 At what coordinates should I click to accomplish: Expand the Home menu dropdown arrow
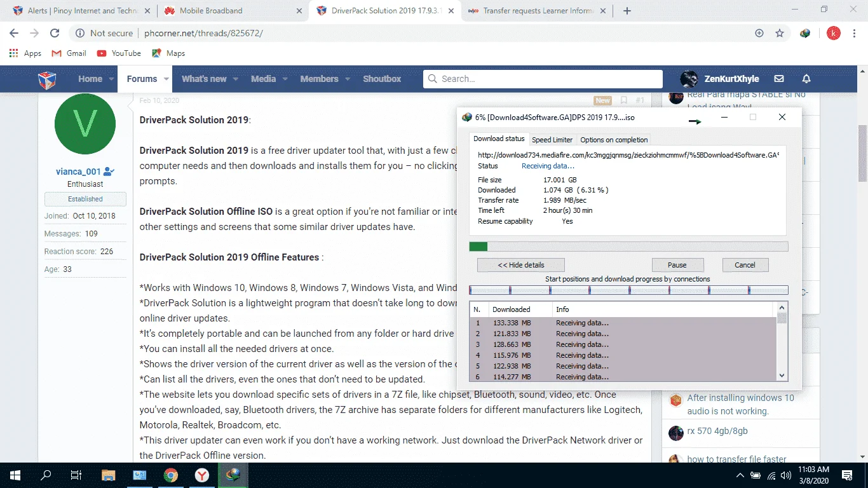[x=111, y=79]
